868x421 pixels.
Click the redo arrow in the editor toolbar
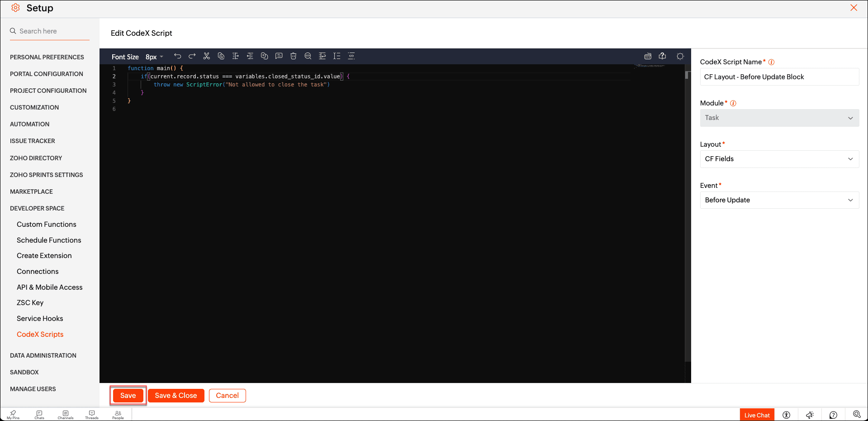coord(192,56)
